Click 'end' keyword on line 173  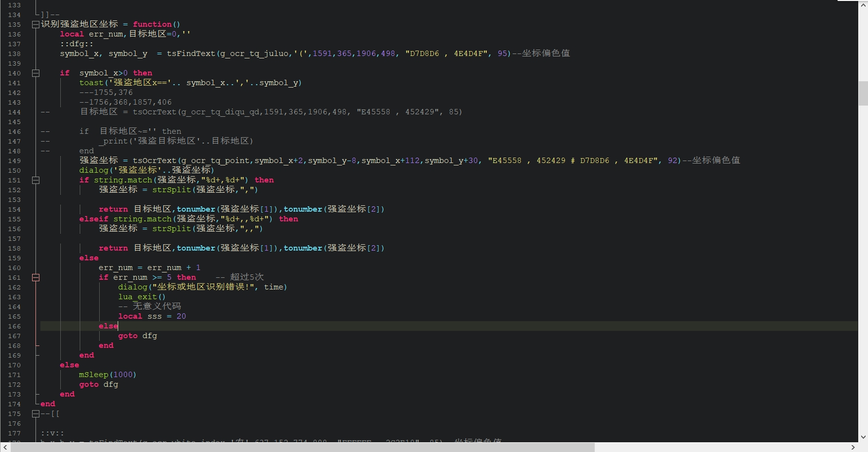pos(67,394)
